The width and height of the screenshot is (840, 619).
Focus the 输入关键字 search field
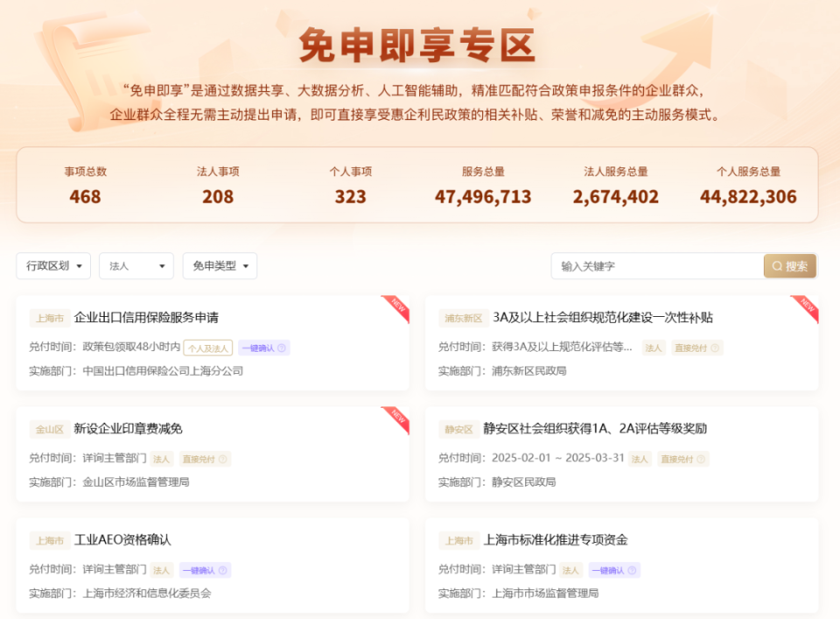(656, 266)
